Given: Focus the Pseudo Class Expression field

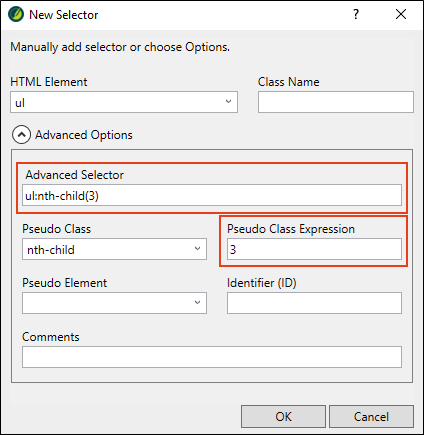Looking at the screenshot, I should click(x=314, y=249).
